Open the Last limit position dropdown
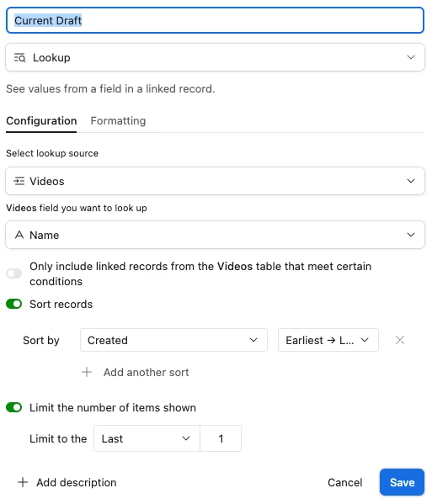The width and height of the screenshot is (432, 504). [147, 438]
